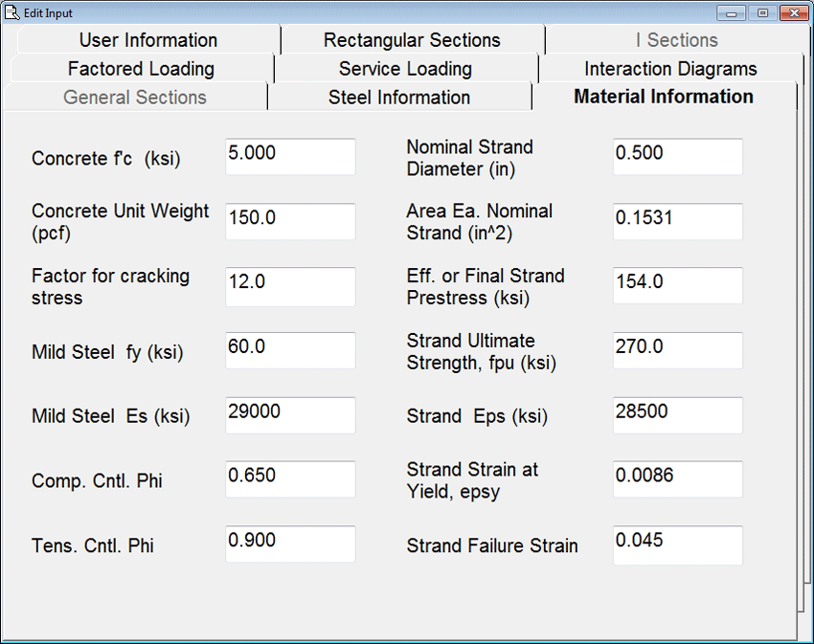
Task: Edit the Nominal Strand Diameter field
Action: click(677, 157)
